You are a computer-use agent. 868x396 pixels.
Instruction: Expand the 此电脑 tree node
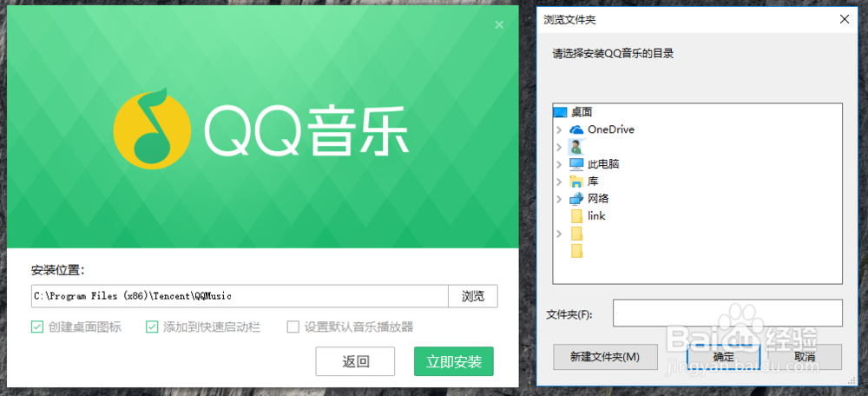coord(559,164)
